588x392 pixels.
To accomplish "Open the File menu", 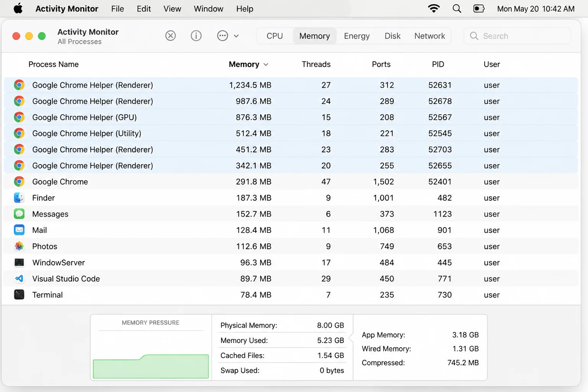I will (x=118, y=9).
